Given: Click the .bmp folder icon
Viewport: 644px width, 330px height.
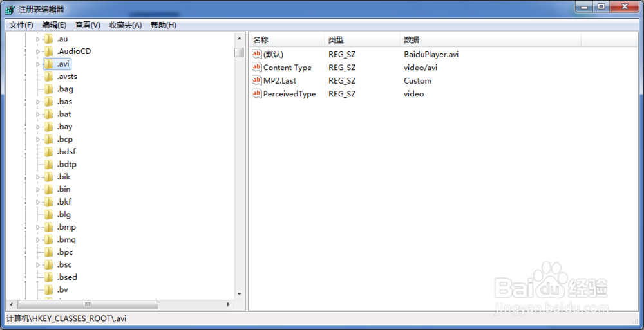Looking at the screenshot, I should click(49, 227).
